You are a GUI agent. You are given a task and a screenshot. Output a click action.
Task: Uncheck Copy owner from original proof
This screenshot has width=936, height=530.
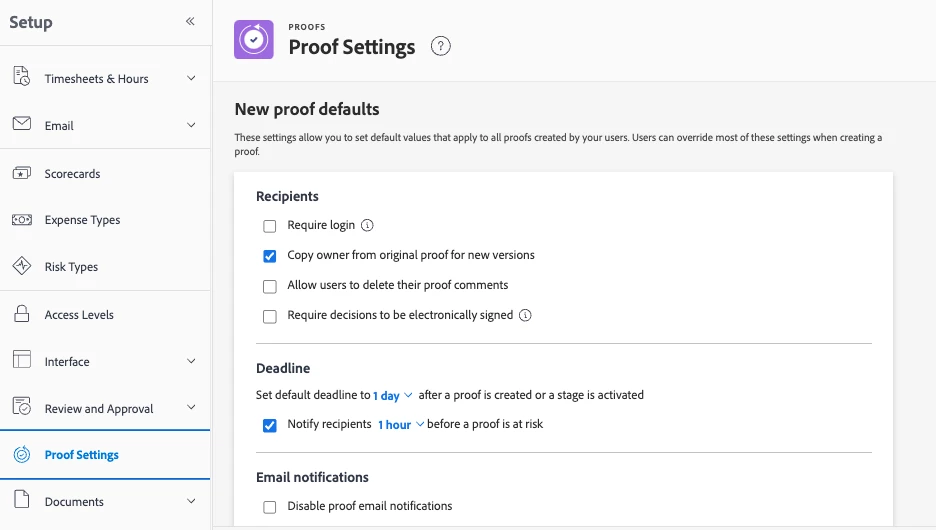270,256
